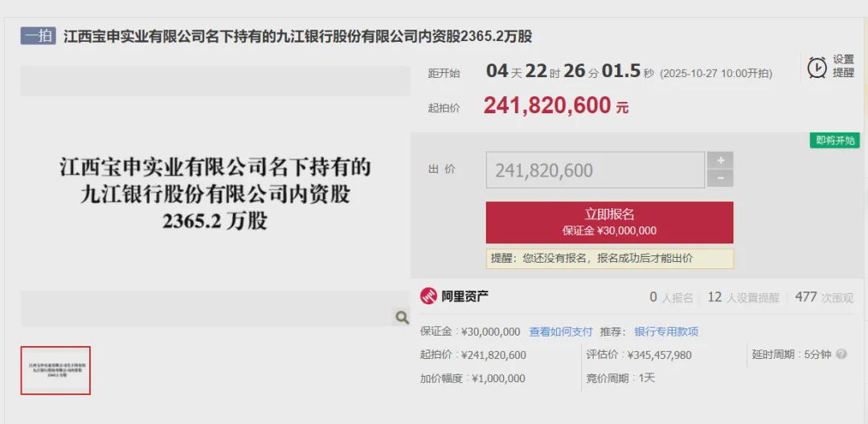The width and height of the screenshot is (868, 424).
Task: Open the 银行专用款项 link
Action: click(x=666, y=332)
